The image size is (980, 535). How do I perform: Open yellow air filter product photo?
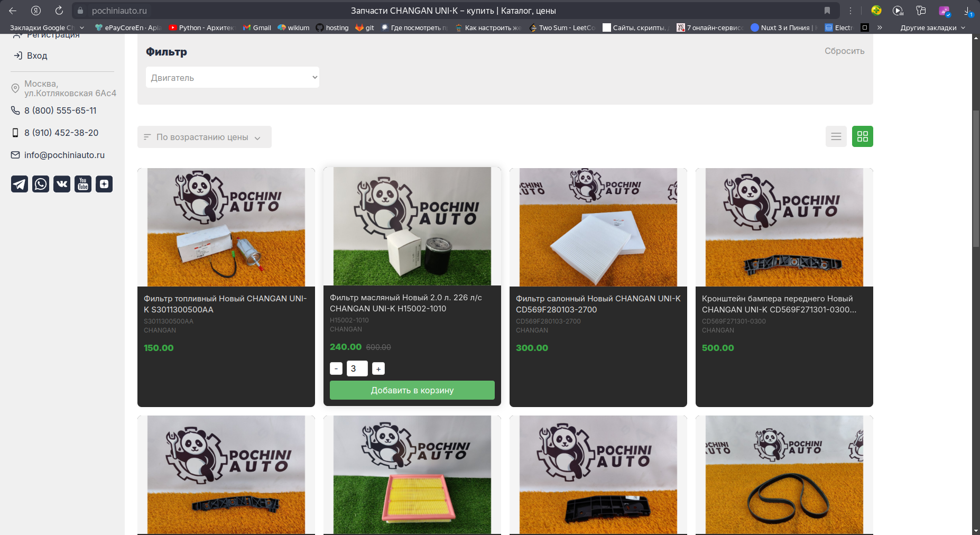pos(412,475)
